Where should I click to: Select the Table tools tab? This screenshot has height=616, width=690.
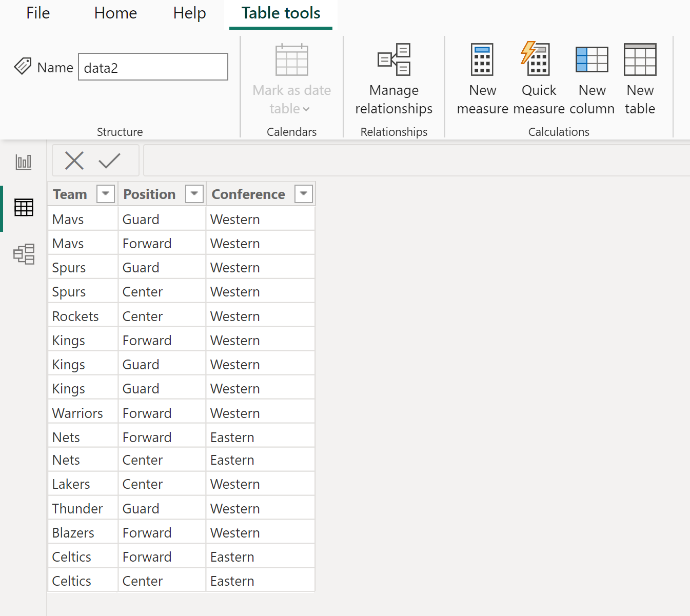coord(281,13)
